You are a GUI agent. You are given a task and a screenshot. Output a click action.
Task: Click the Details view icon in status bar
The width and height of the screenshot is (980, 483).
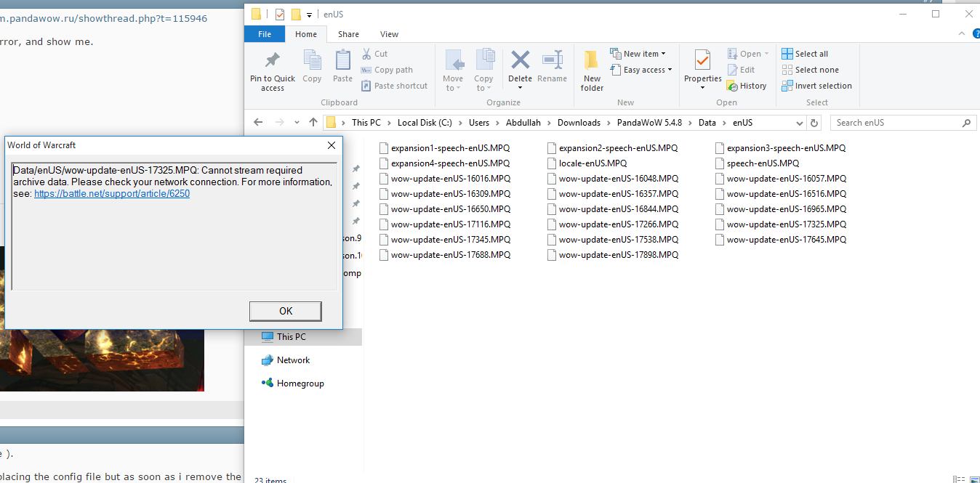pyautogui.click(x=958, y=479)
